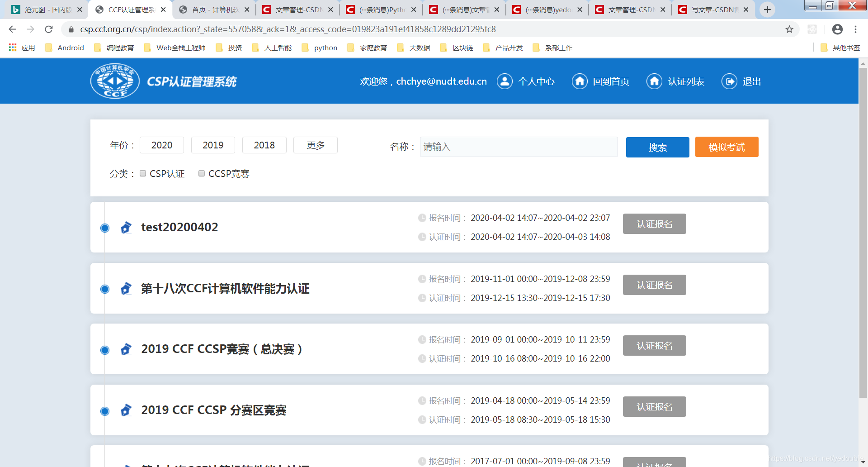This screenshot has height=467, width=868.
Task: Tick the CCSP竞赛 category checkbox
Action: click(x=202, y=173)
